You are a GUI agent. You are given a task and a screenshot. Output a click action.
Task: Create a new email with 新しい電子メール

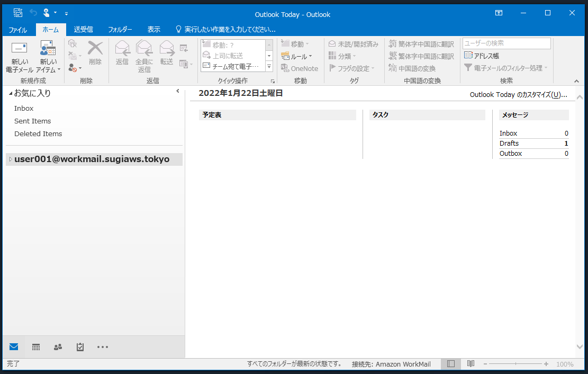coord(20,57)
